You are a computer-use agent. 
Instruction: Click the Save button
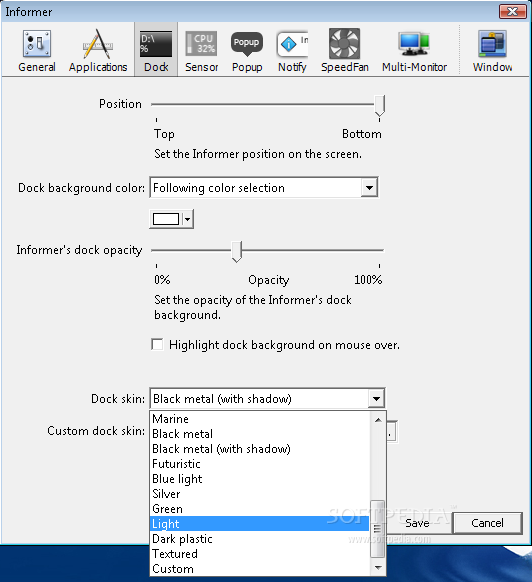tap(417, 523)
